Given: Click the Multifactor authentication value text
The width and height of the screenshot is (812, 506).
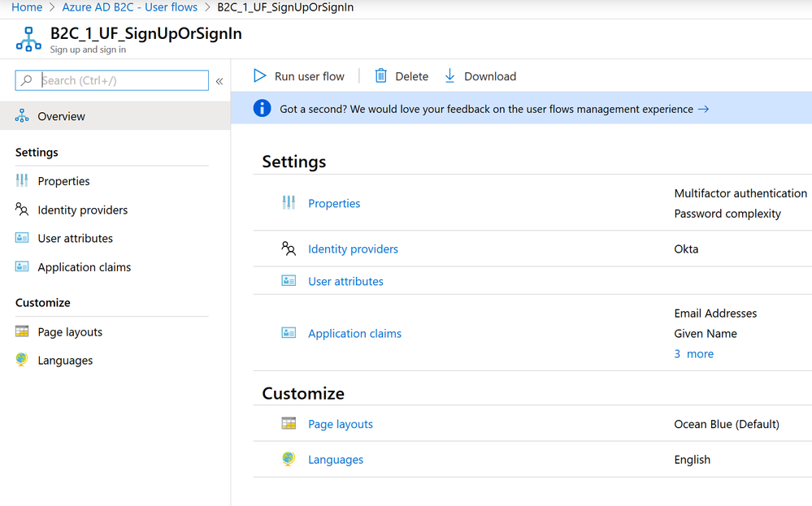Looking at the screenshot, I should point(740,193).
